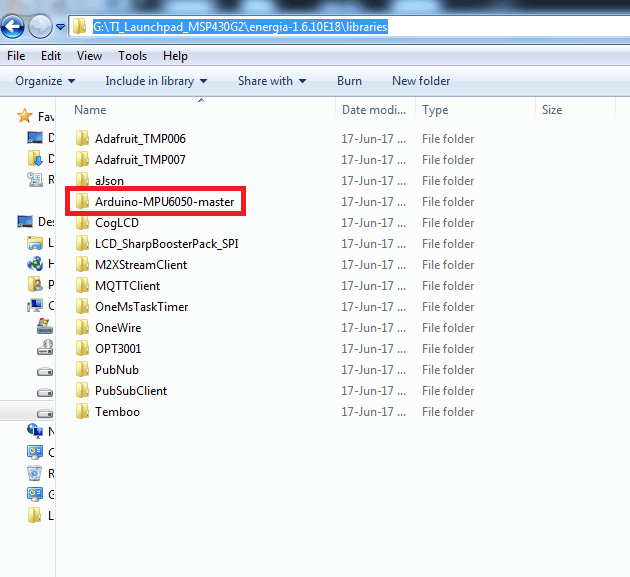Screen dimensions: 630x577
Task: Click the File folder type for MQTTClient
Action: (x=448, y=286)
